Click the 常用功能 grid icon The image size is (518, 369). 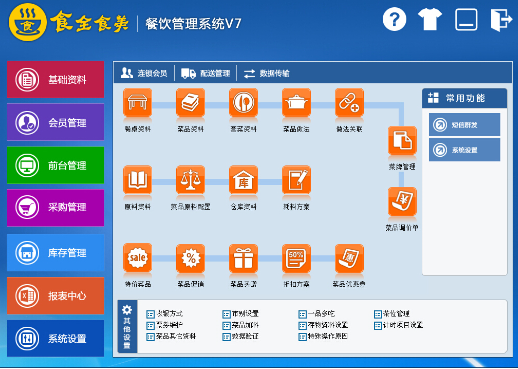click(x=433, y=98)
